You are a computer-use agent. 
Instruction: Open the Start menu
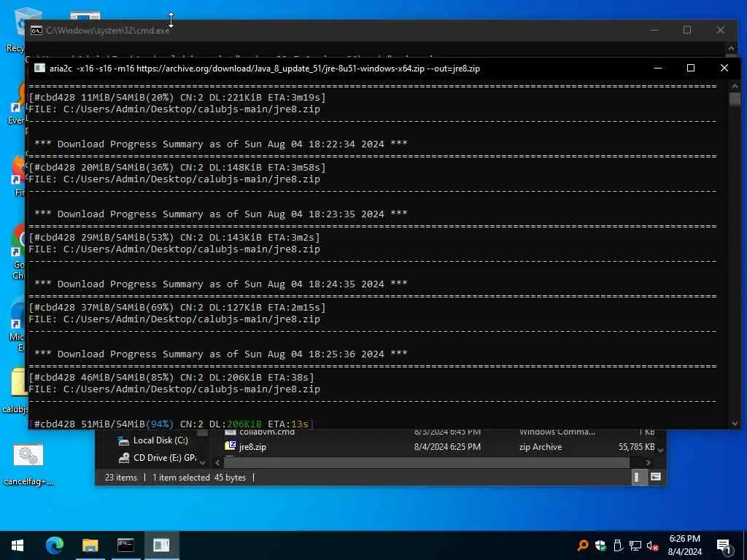[x=18, y=545]
